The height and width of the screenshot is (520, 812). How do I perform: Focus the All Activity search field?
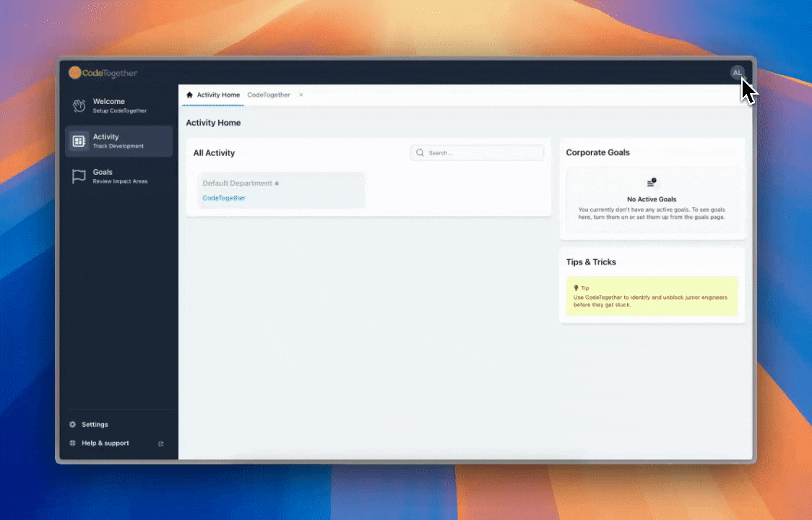point(477,153)
